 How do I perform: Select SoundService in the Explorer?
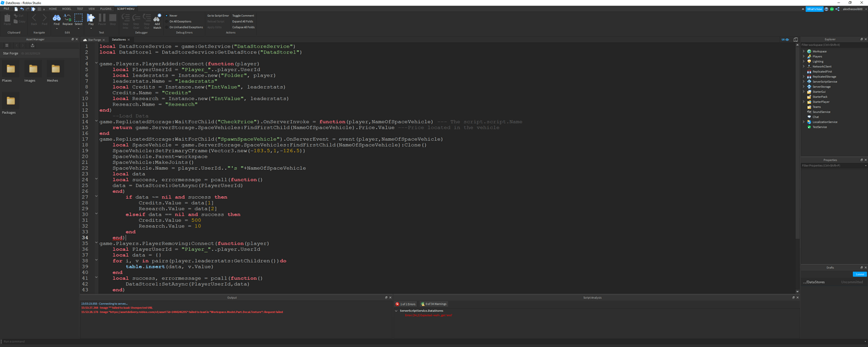point(821,112)
